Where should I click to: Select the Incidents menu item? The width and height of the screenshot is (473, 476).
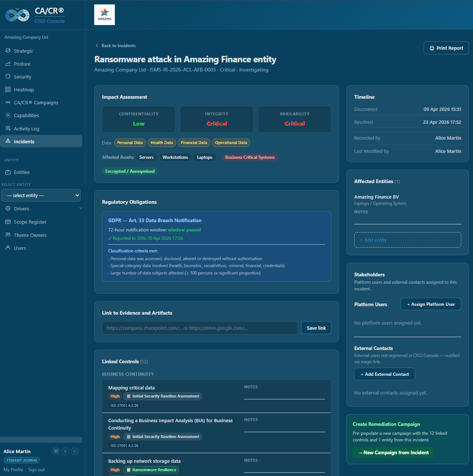coord(41,141)
